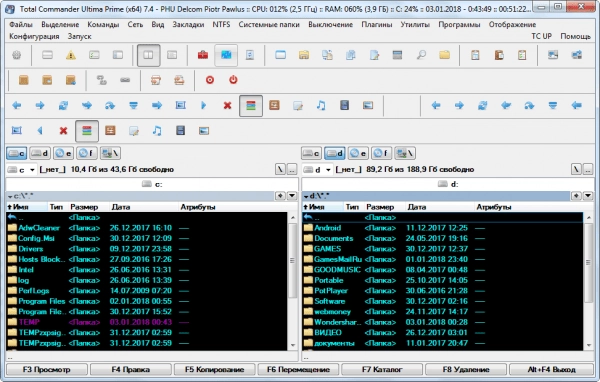Click the red power shutdown icon
The width and height of the screenshot is (600, 382).
coord(233,80)
